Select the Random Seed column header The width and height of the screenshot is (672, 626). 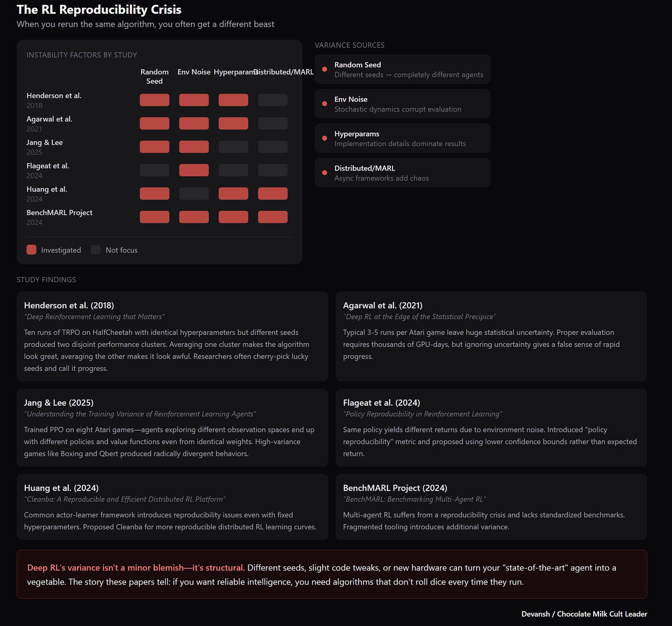[x=155, y=76]
